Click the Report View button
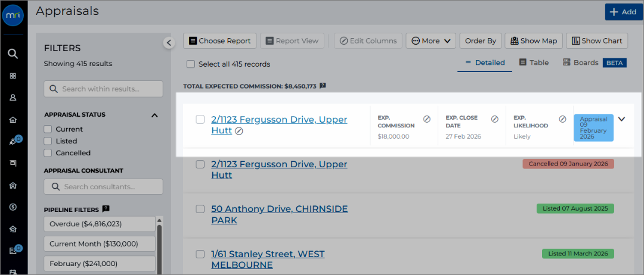 point(292,41)
